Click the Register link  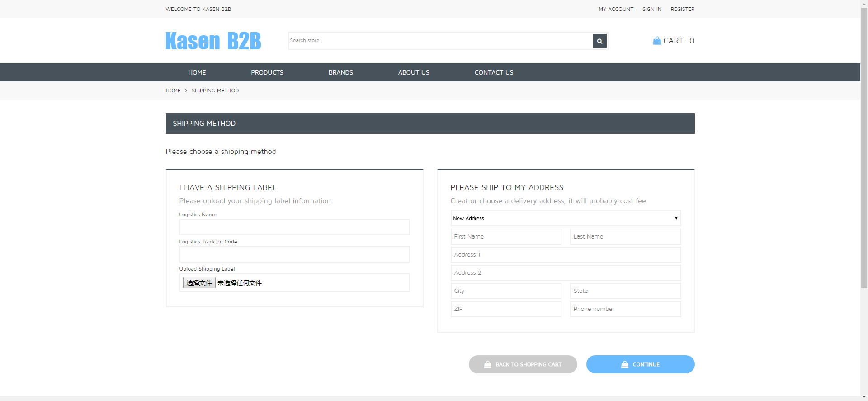(x=682, y=9)
